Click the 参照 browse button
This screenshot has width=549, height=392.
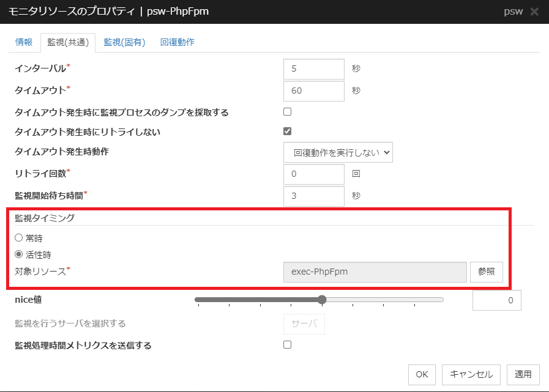click(486, 272)
